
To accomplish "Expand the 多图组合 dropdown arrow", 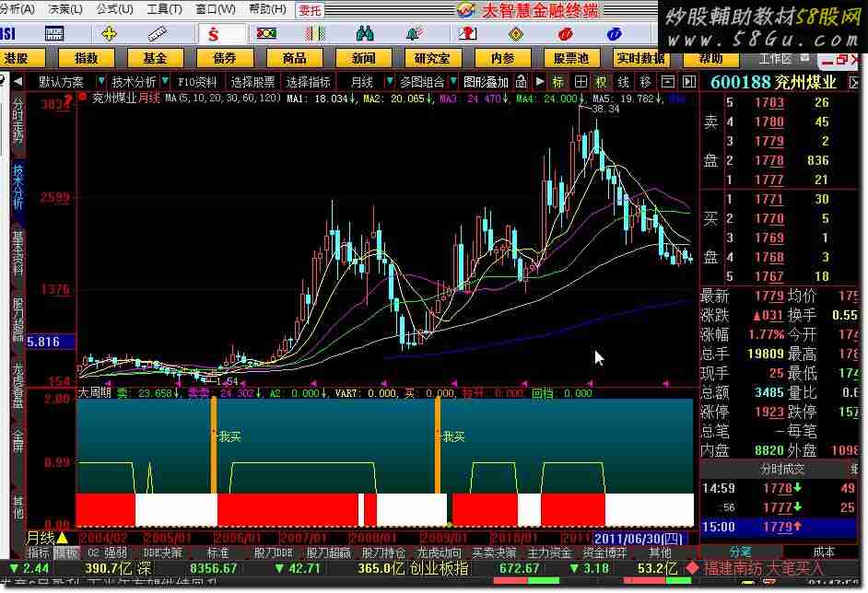I will (x=453, y=81).
